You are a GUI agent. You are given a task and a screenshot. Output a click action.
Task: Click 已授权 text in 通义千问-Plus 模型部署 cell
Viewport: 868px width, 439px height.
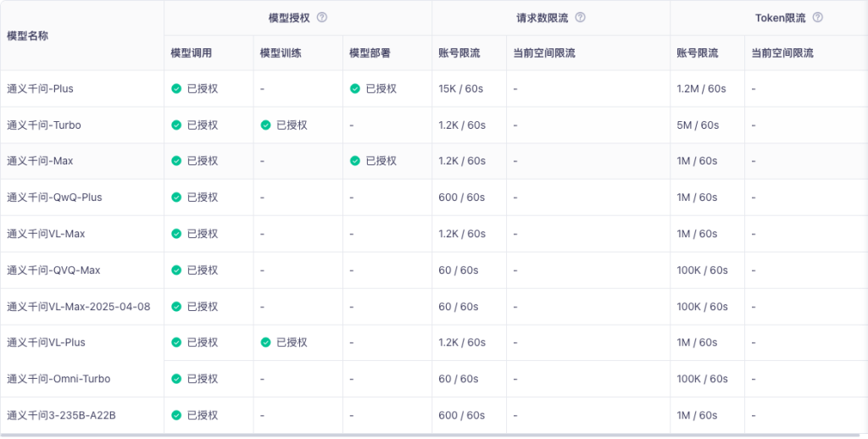pos(381,89)
